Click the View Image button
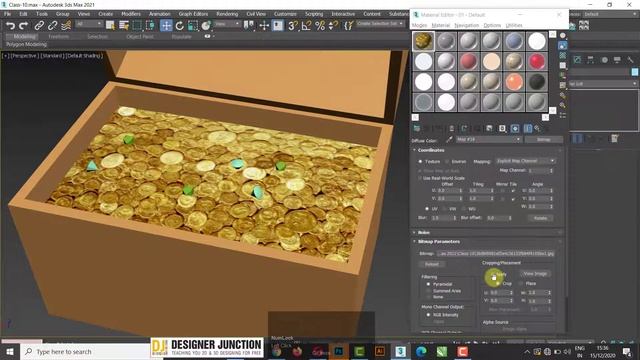 point(535,274)
